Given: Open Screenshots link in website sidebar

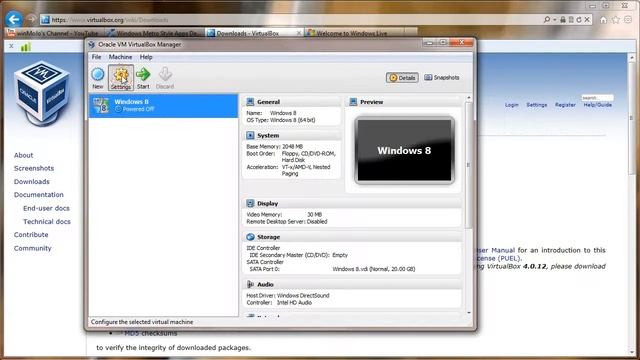Looking at the screenshot, I should 34,168.
